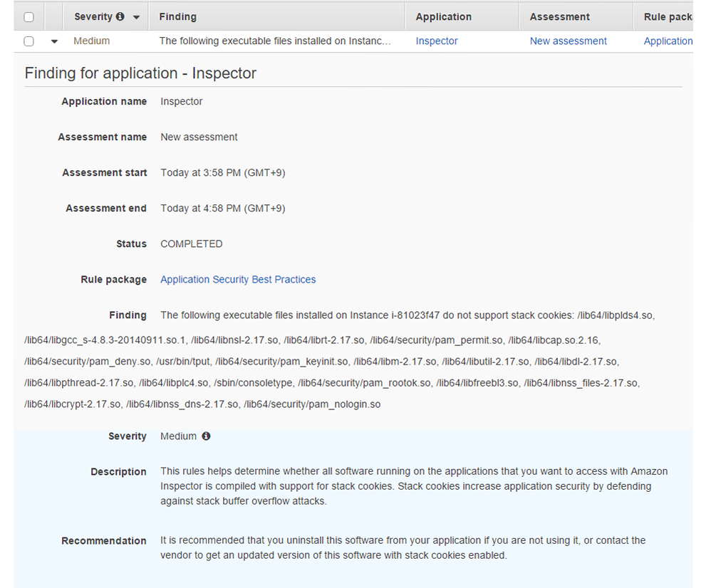Click the 'Finding for application - Inspector' heading
The image size is (716, 588).
140,73
